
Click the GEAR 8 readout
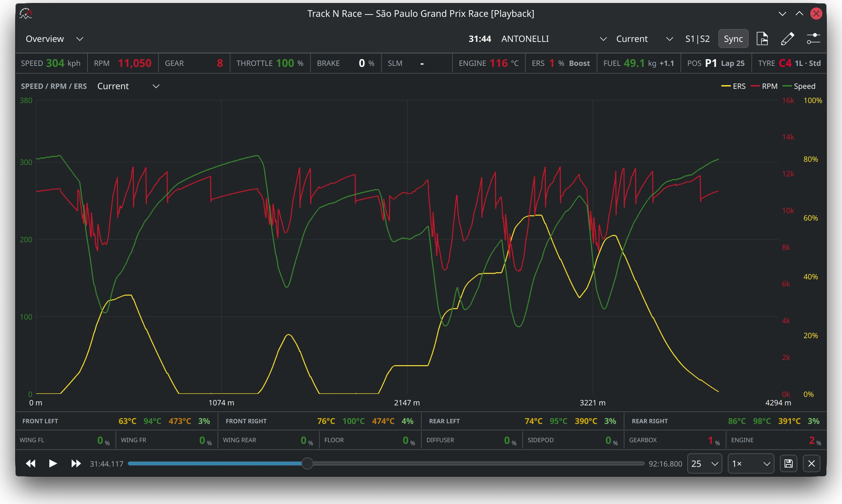point(194,63)
